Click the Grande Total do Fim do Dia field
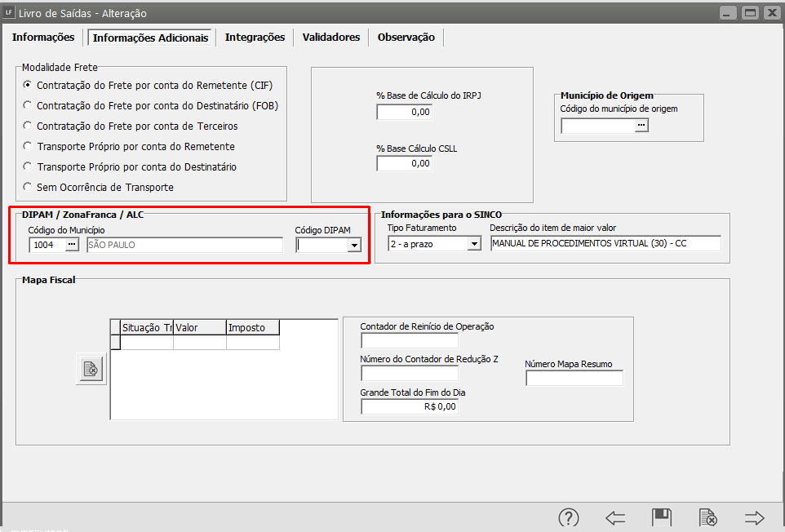The height and width of the screenshot is (532, 785). pos(409,406)
